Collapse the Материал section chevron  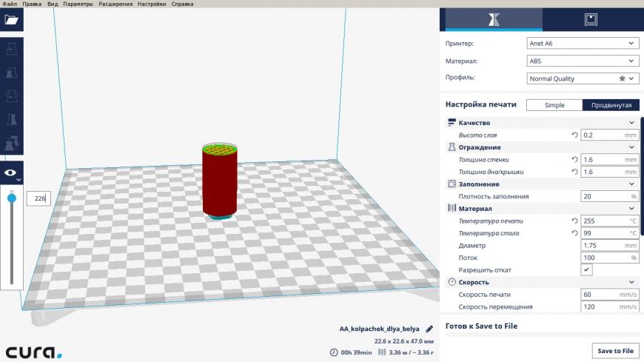click(631, 208)
